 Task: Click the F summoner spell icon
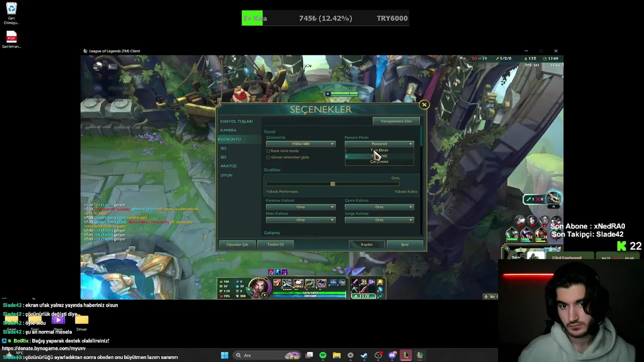pyautogui.click(x=342, y=283)
